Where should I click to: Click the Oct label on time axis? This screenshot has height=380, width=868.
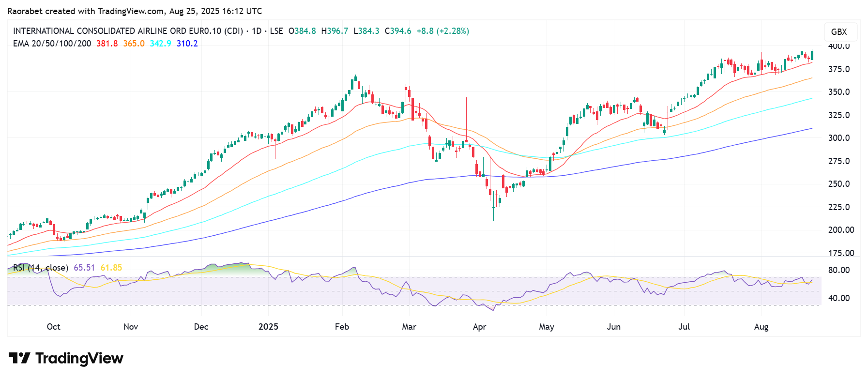pyautogui.click(x=53, y=327)
